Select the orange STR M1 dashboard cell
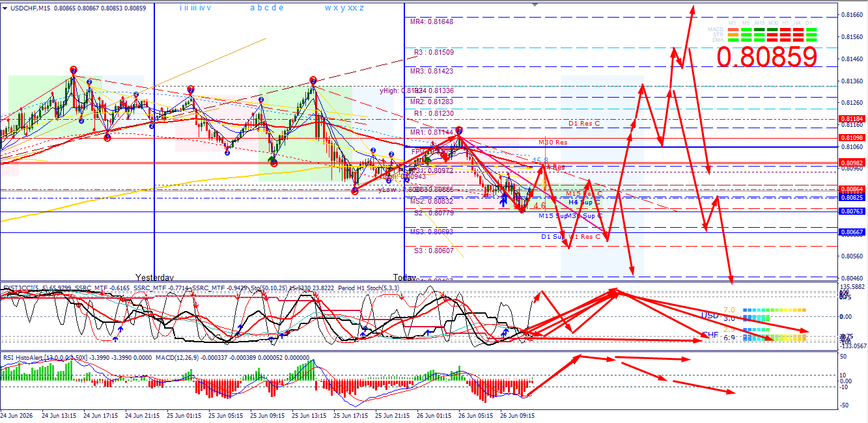 733,34
